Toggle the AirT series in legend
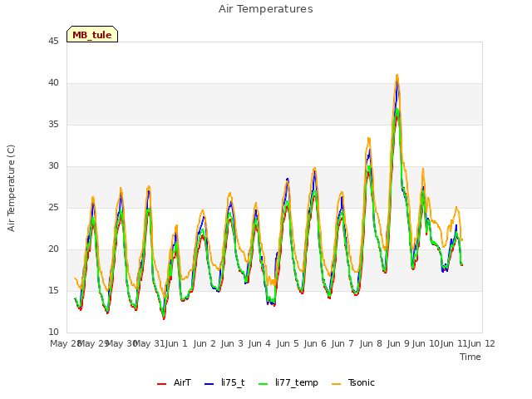 tap(174, 382)
